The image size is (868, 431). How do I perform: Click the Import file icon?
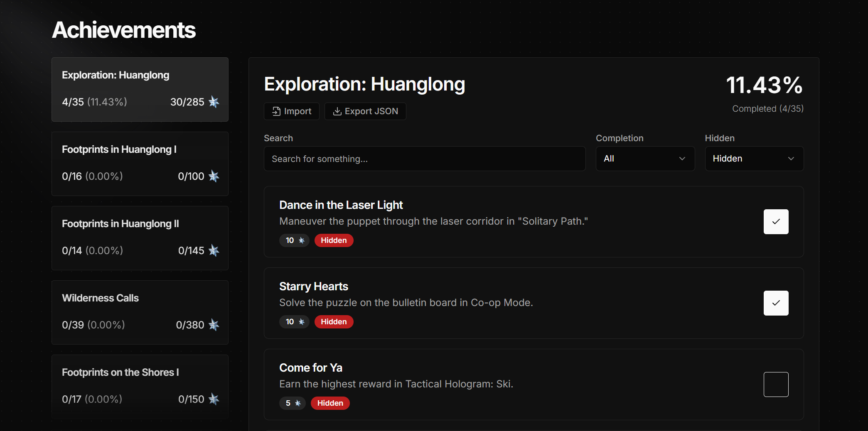276,111
